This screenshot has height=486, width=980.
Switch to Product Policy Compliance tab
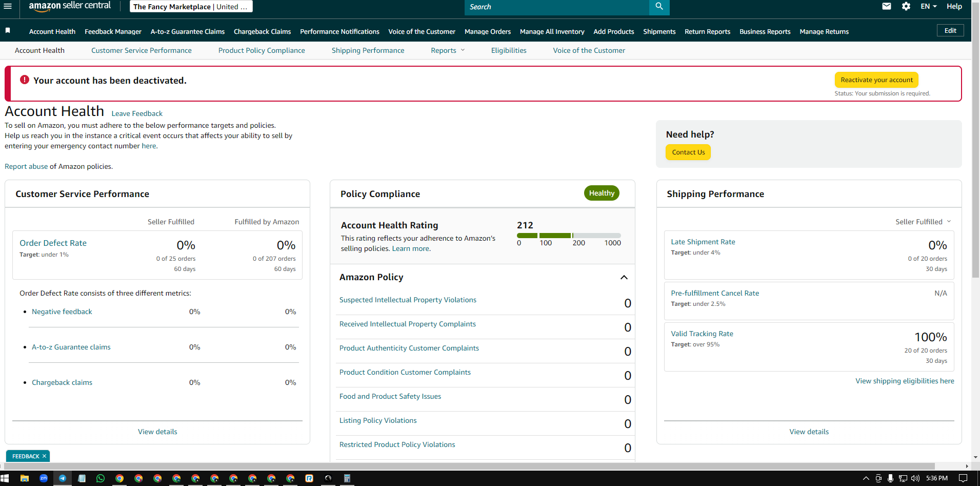pos(262,50)
